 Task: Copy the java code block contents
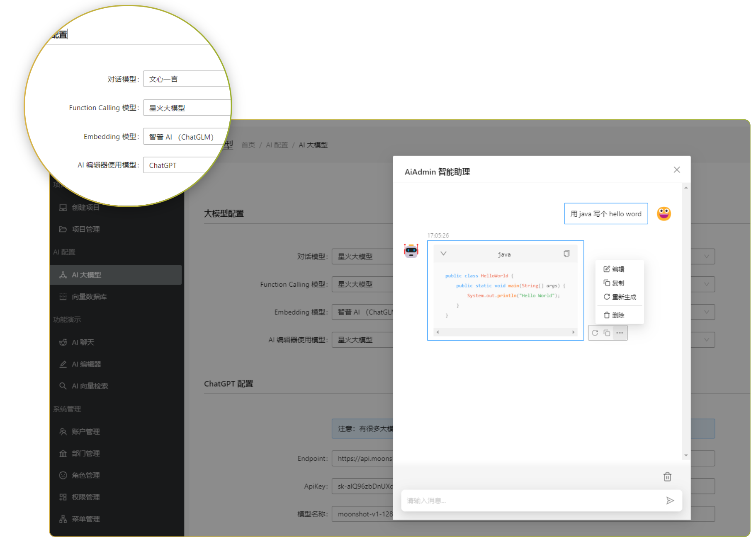click(566, 254)
